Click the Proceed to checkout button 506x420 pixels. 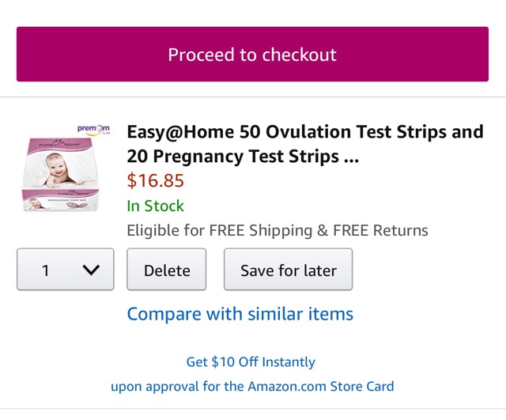pyautogui.click(x=252, y=55)
